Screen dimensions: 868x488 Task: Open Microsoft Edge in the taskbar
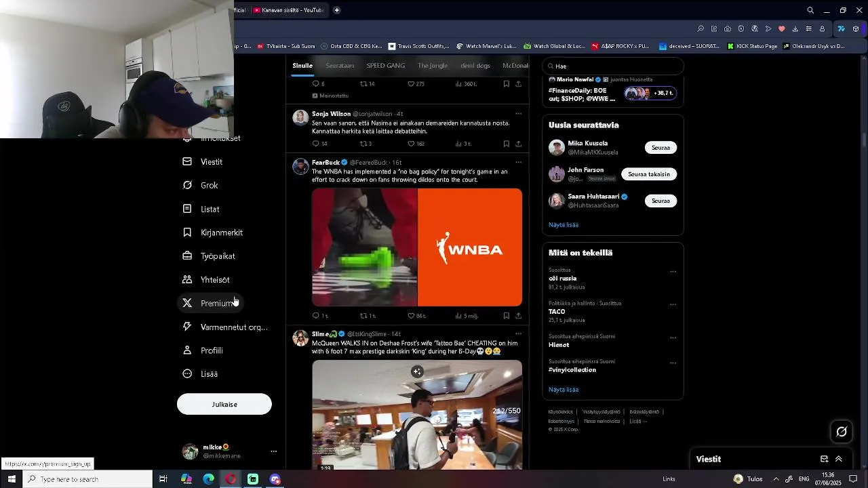pos(209,479)
